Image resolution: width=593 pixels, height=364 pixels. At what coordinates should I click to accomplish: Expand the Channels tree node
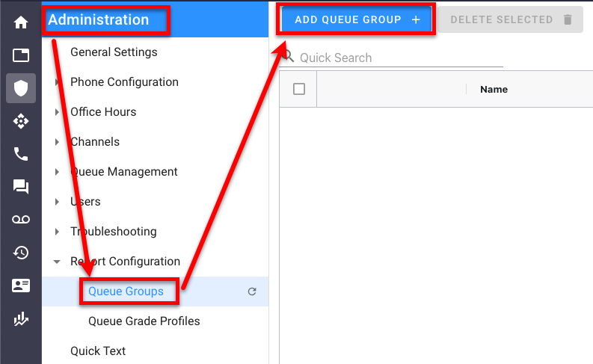click(57, 142)
